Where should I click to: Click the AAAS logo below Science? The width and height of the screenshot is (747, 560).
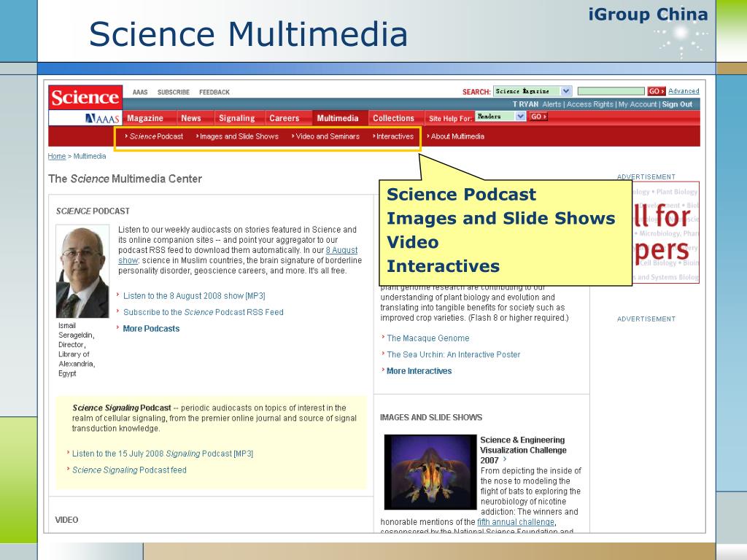coord(102,118)
